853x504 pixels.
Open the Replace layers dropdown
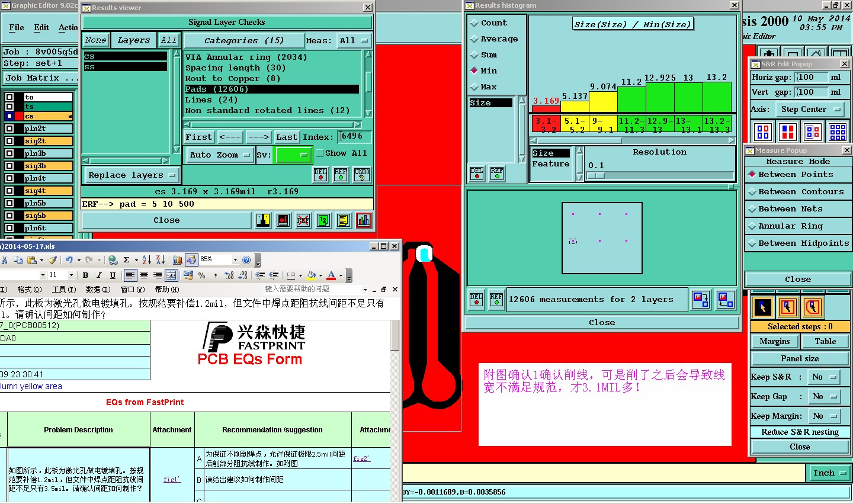click(x=132, y=175)
